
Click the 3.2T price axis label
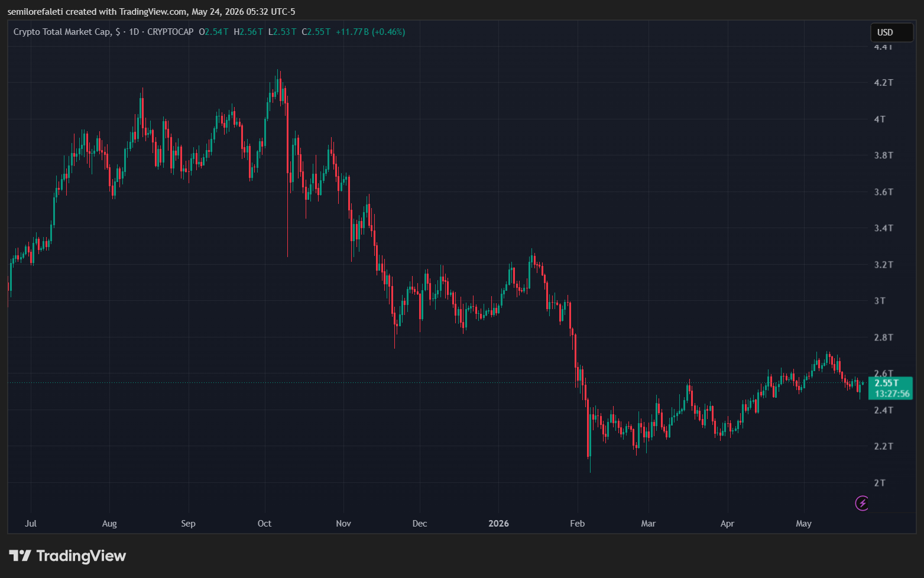point(883,265)
